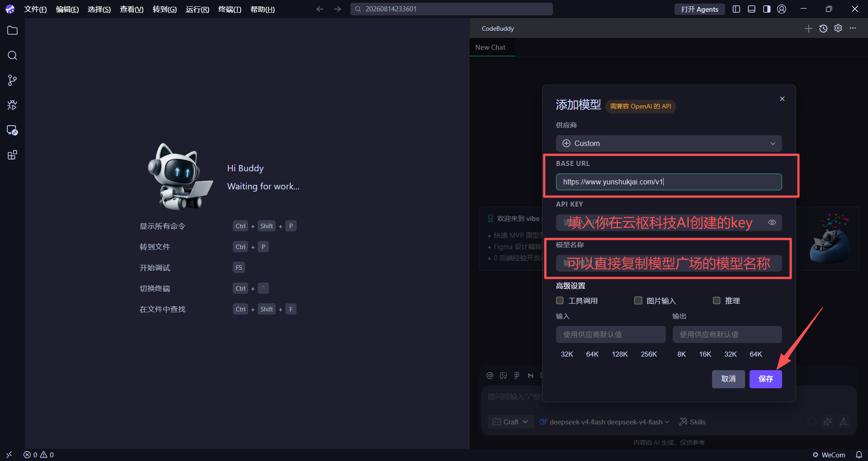
Task: Click the 显示所有命令 shortcut label
Action: pos(162,226)
